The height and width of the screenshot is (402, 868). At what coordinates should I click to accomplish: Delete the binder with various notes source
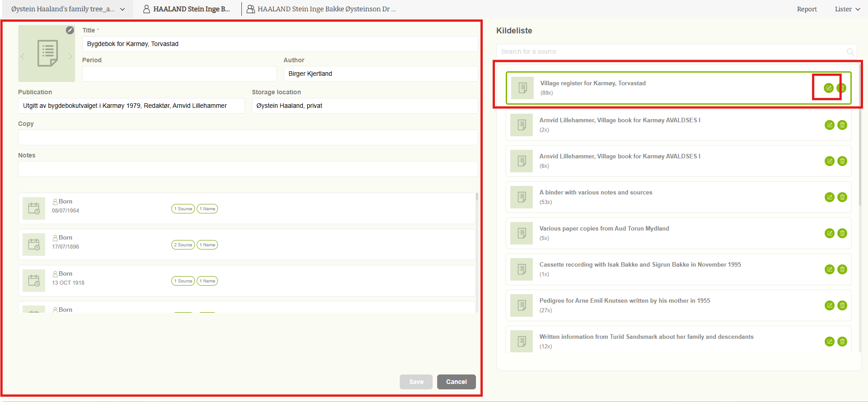pyautogui.click(x=842, y=197)
